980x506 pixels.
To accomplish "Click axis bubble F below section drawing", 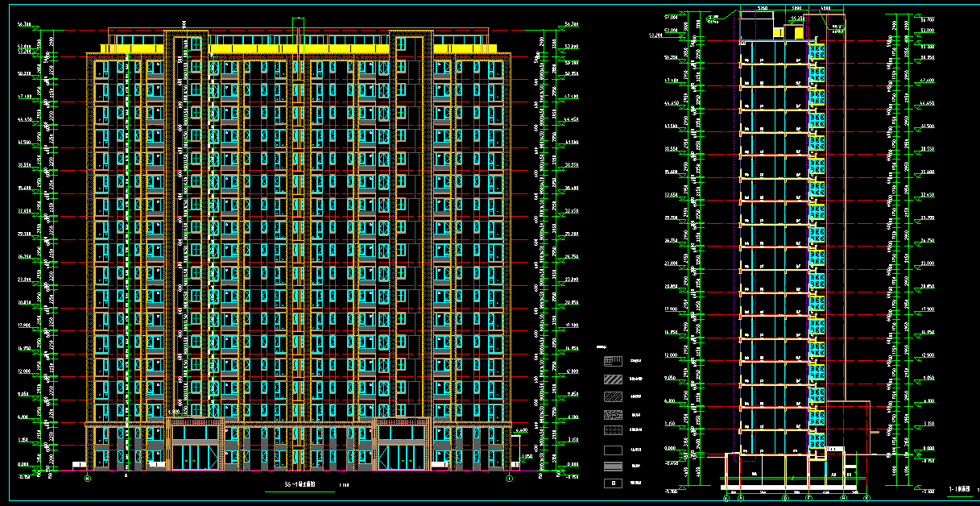I will [x=810, y=499].
